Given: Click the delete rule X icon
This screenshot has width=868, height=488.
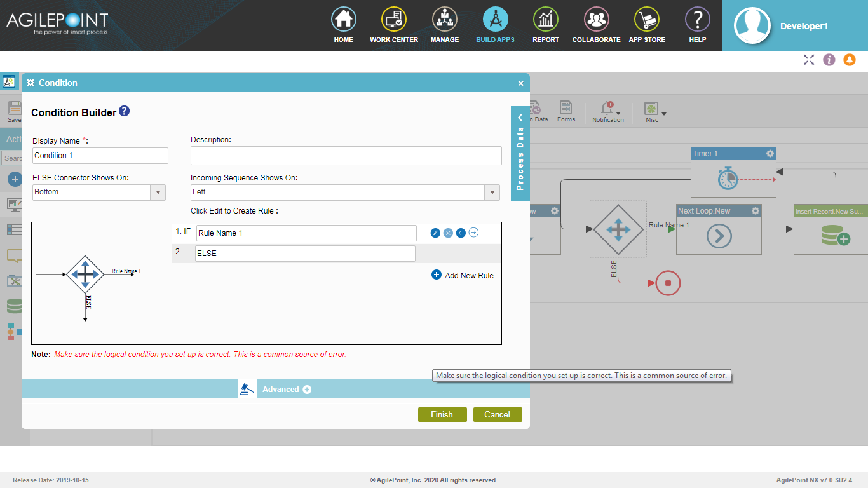Looking at the screenshot, I should pos(448,233).
